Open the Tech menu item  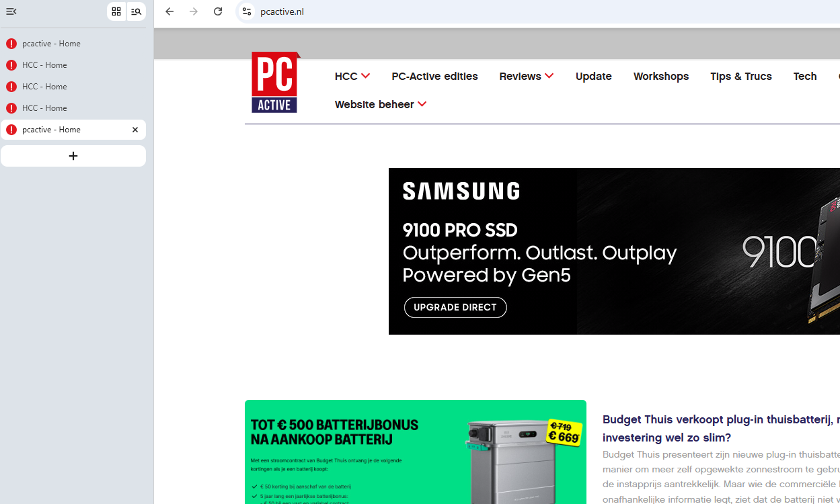click(x=805, y=77)
